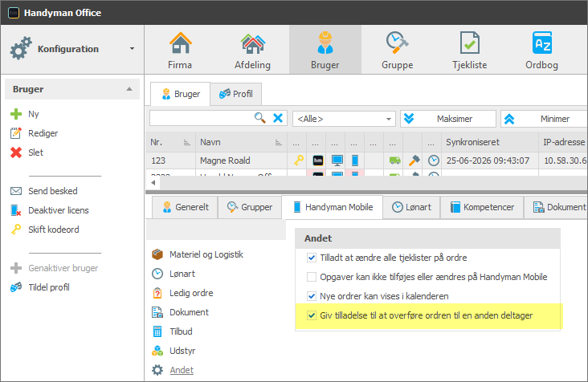
Task: Click Skift kodeord
Action: point(45,230)
